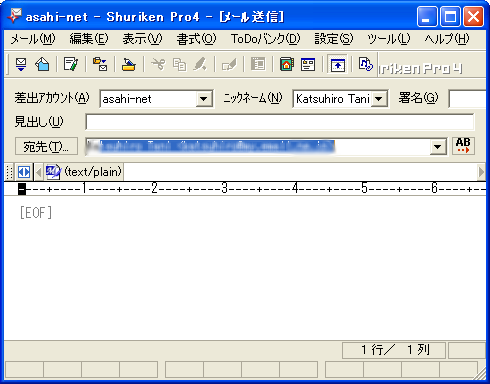
Task: Click the send mail toolbar icon
Action: point(21,64)
